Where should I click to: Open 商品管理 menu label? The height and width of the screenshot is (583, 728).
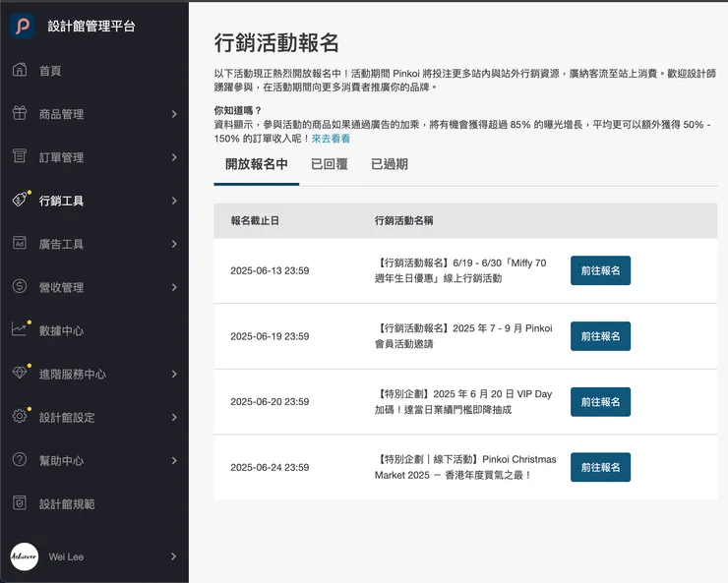(x=61, y=114)
